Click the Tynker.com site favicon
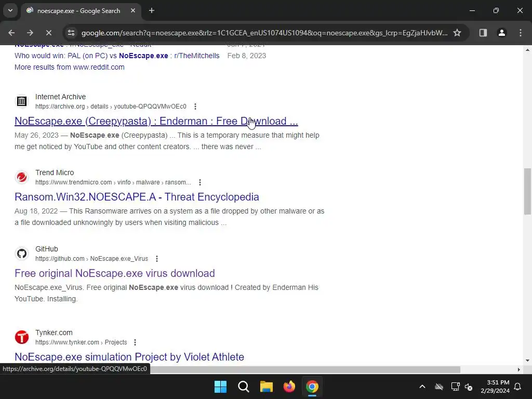 22,337
